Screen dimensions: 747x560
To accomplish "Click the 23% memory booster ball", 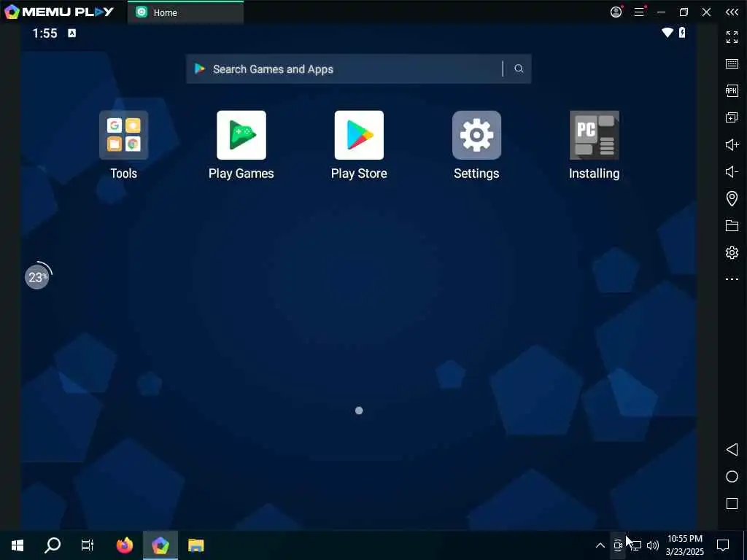I will [x=37, y=276].
